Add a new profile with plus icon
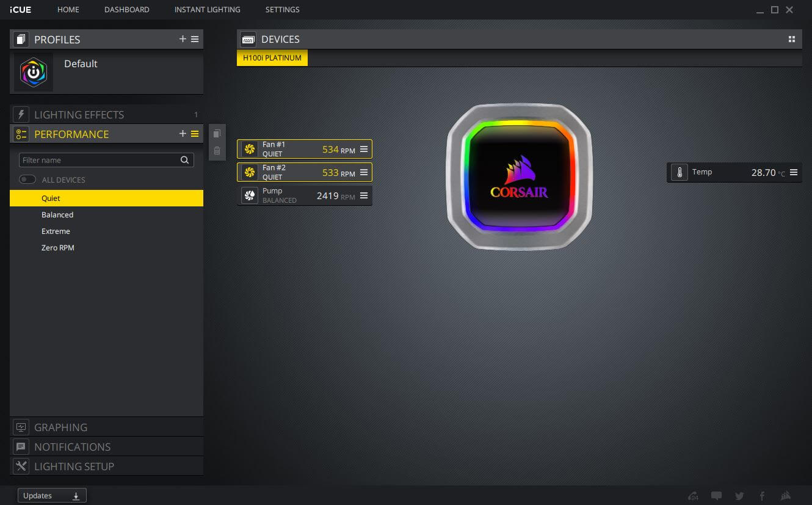812x505 pixels. 183,39
